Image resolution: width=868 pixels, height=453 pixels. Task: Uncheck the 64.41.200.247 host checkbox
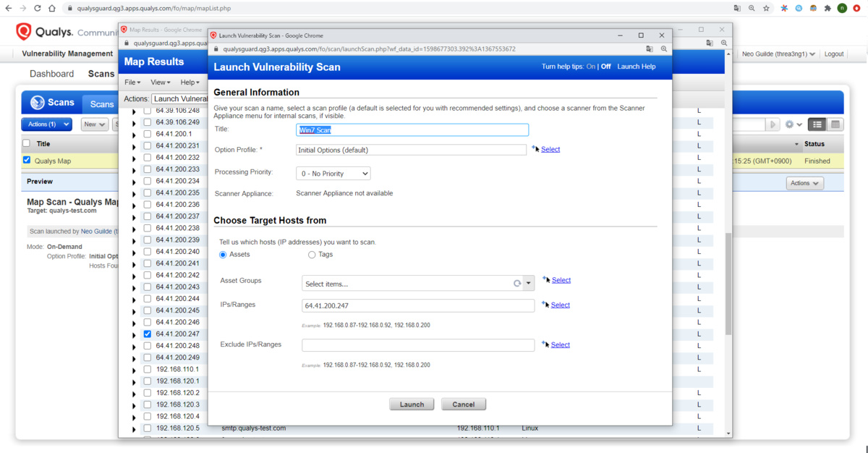point(148,334)
